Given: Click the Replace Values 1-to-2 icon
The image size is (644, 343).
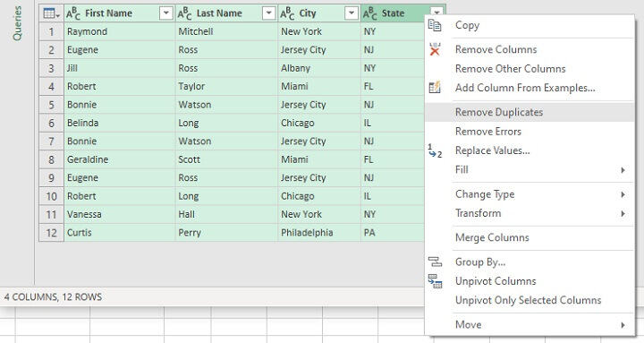Looking at the screenshot, I should pyautogui.click(x=435, y=150).
